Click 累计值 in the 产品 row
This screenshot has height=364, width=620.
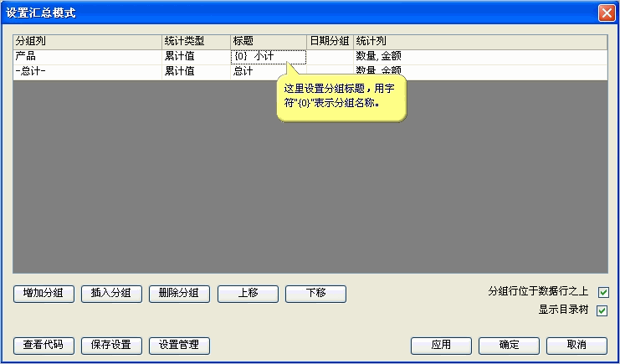pos(196,57)
